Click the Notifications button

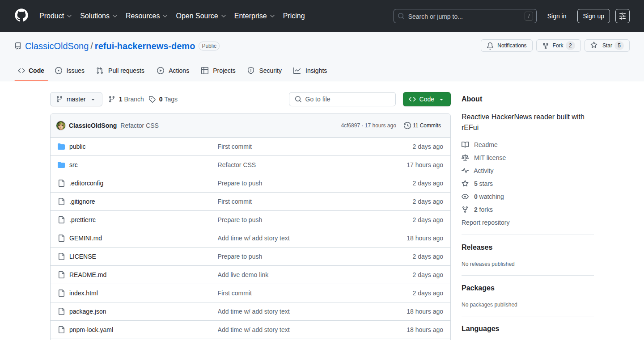(x=507, y=46)
